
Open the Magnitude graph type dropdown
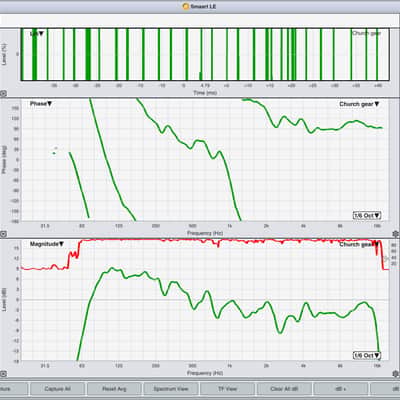[47, 244]
